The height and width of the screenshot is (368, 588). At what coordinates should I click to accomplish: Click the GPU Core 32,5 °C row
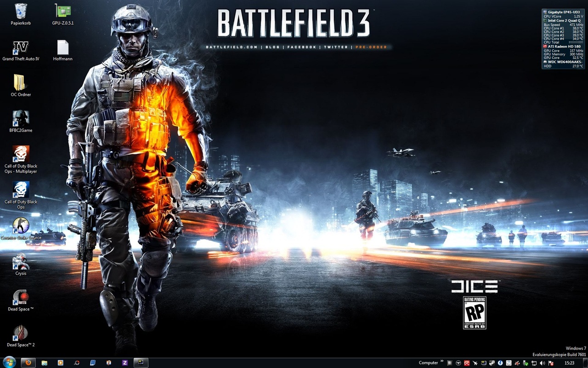(x=563, y=57)
